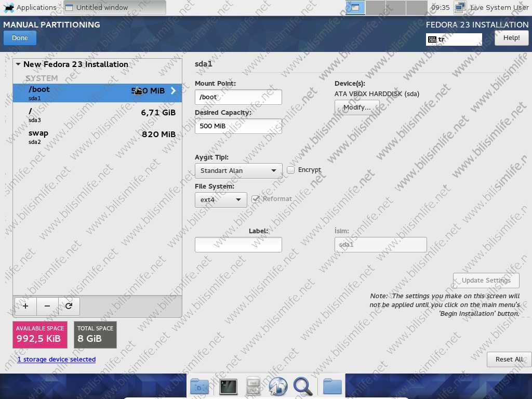The image size is (532, 399).
Task: Open the desktop folder icon in the dock
Action: [x=199, y=386]
